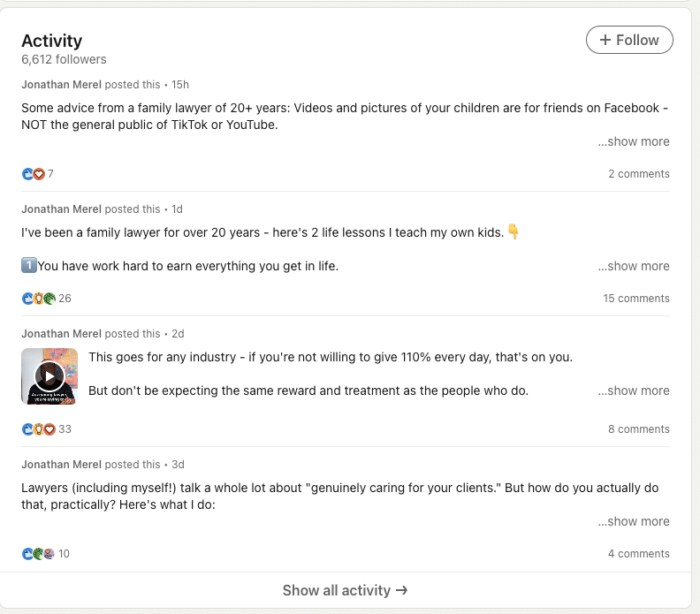This screenshot has width=700, height=614.
Task: Click Show all activity
Action: (345, 590)
